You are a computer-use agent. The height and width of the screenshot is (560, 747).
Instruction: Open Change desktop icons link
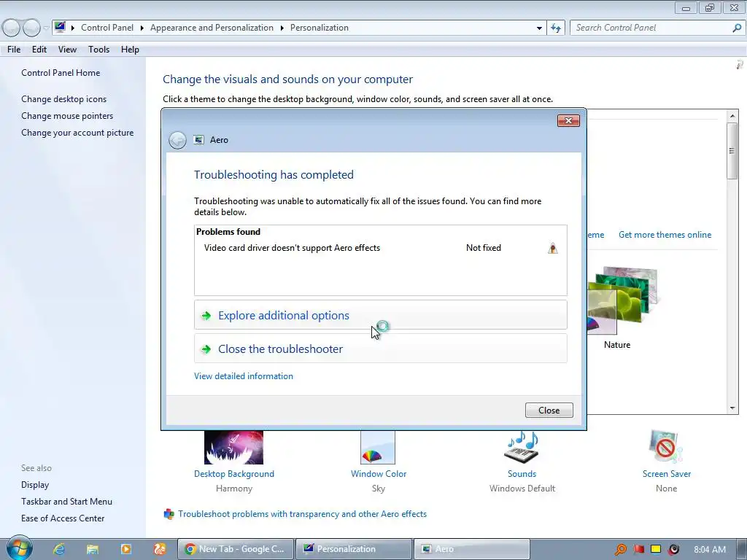[x=64, y=99]
